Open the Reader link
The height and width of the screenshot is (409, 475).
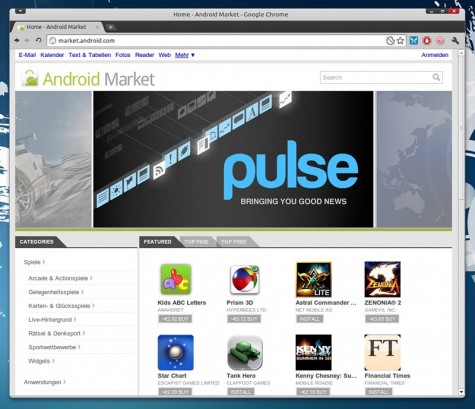tap(144, 55)
